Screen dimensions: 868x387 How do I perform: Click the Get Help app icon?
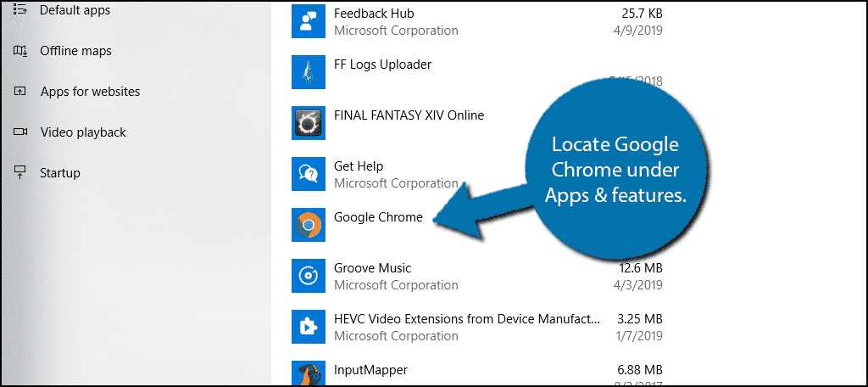coord(309,173)
